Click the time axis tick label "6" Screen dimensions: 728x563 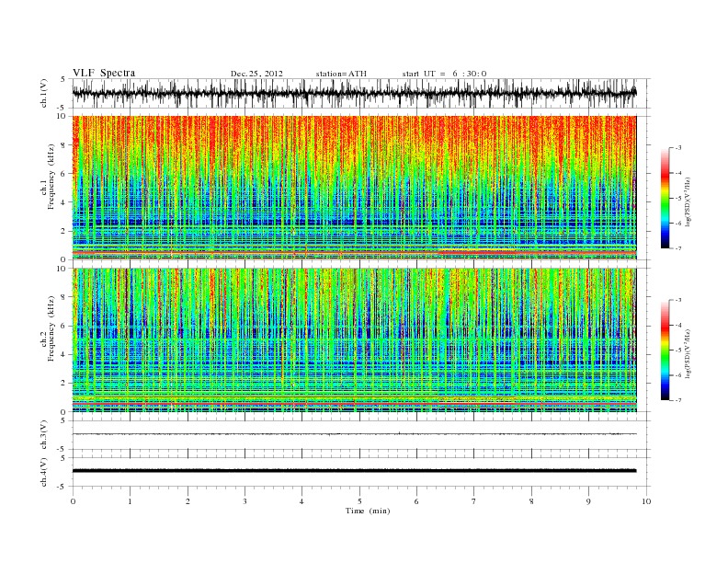[x=416, y=501]
